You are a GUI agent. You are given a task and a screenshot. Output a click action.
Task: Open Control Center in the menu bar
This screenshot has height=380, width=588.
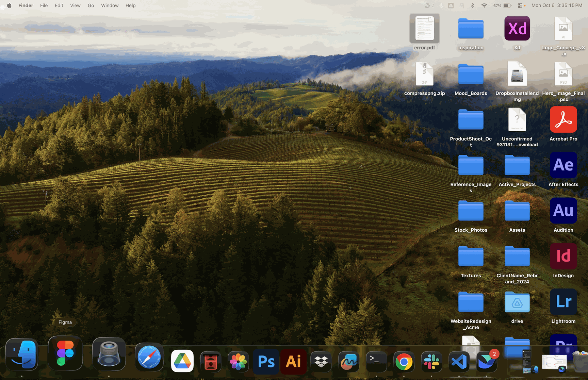click(x=520, y=5)
